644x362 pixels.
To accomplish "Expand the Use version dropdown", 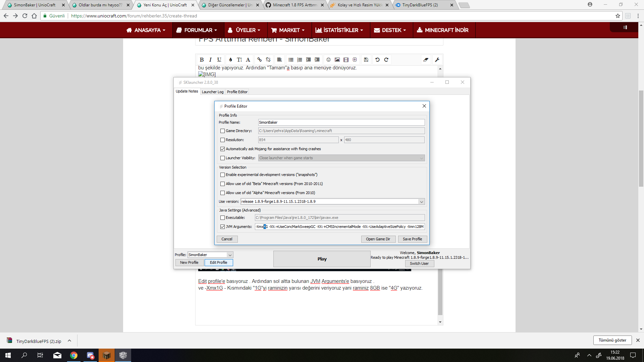I will 421,202.
